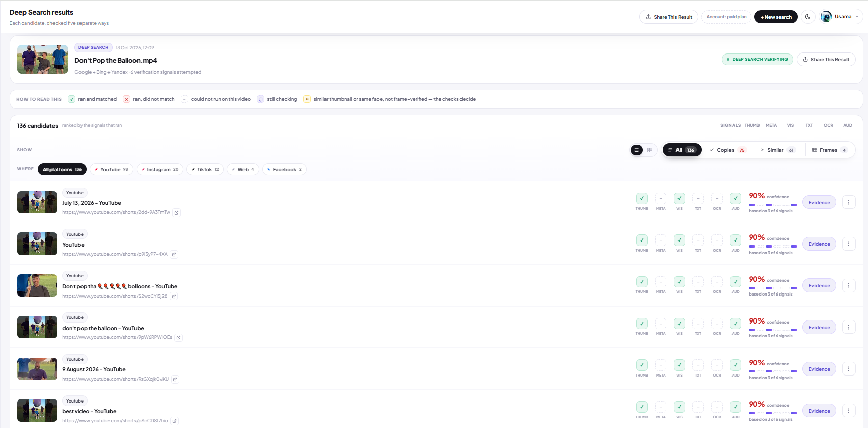Image resolution: width=868 pixels, height=428 pixels.
Task: Open three-dot menu for 9 August 2026 row
Action: (x=849, y=369)
